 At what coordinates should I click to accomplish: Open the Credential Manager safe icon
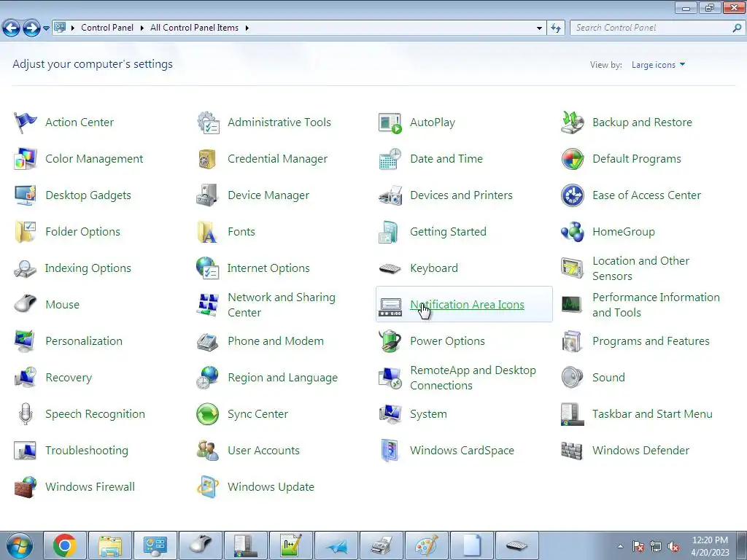tap(208, 158)
